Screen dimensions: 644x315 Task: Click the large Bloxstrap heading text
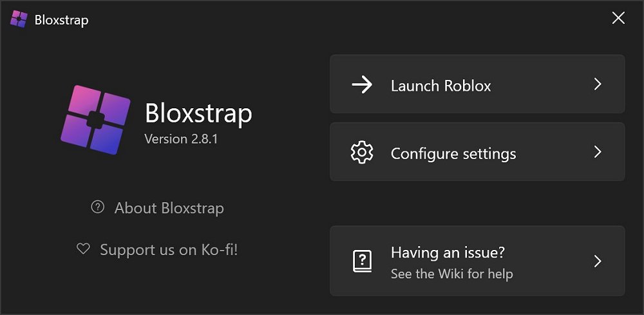click(198, 113)
